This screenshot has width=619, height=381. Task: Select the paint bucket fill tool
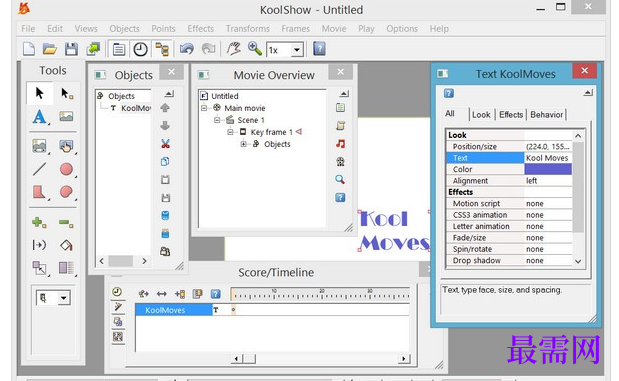(66, 246)
